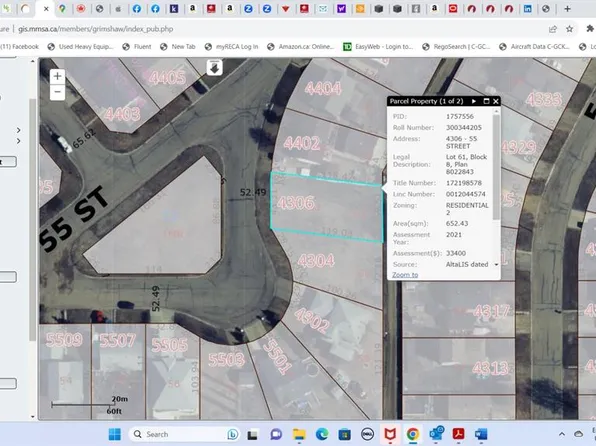The height and width of the screenshot is (446, 596).
Task: Click the left panel scroll-up arrow
Action: (x=33, y=61)
